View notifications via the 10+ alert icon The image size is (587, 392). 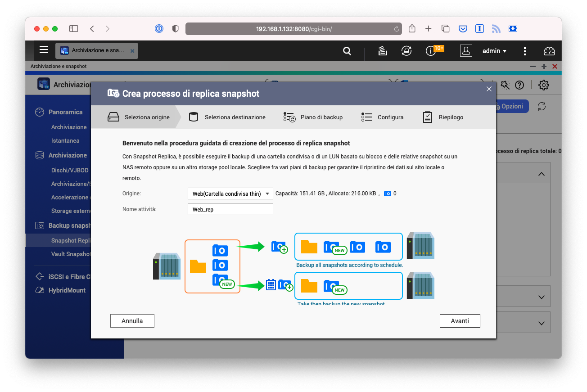coord(431,51)
